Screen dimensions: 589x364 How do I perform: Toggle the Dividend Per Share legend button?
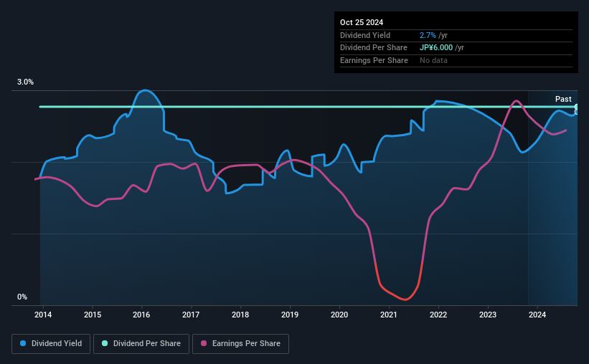141,344
